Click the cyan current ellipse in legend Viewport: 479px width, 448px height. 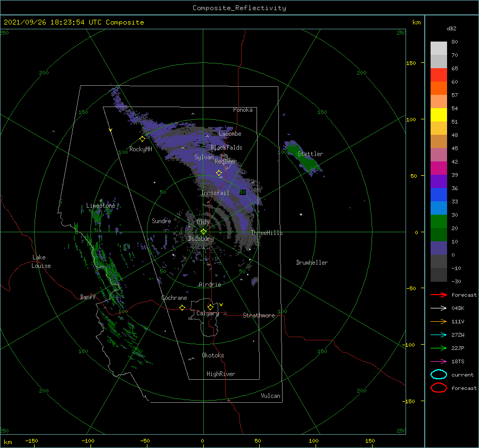pyautogui.click(x=439, y=374)
